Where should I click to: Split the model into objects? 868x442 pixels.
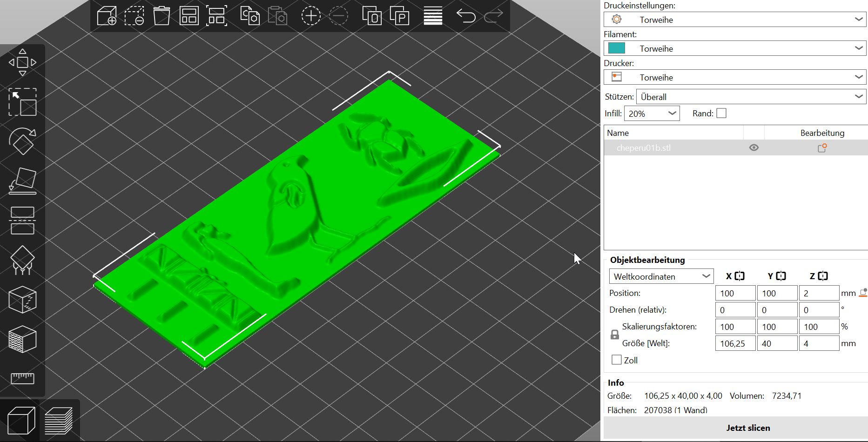point(372,16)
